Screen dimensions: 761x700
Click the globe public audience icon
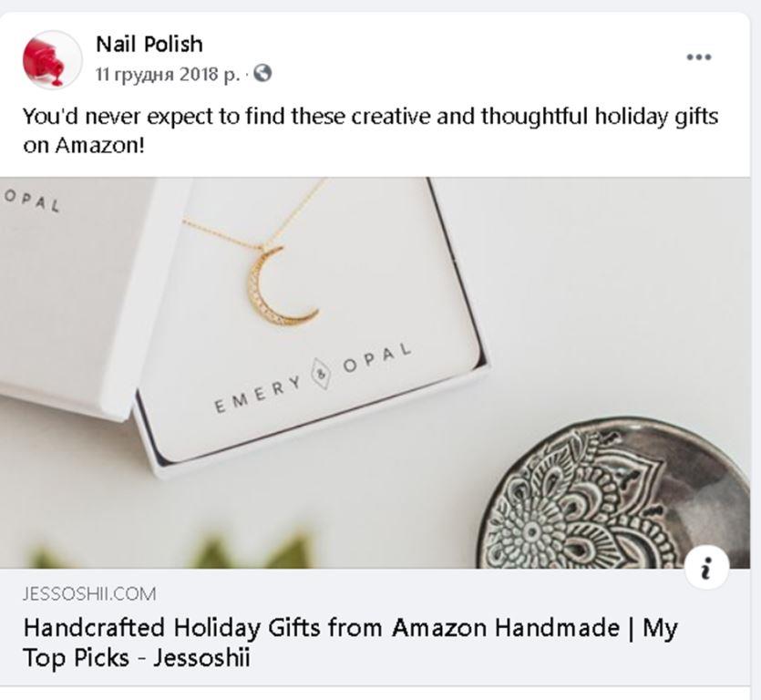(x=262, y=74)
